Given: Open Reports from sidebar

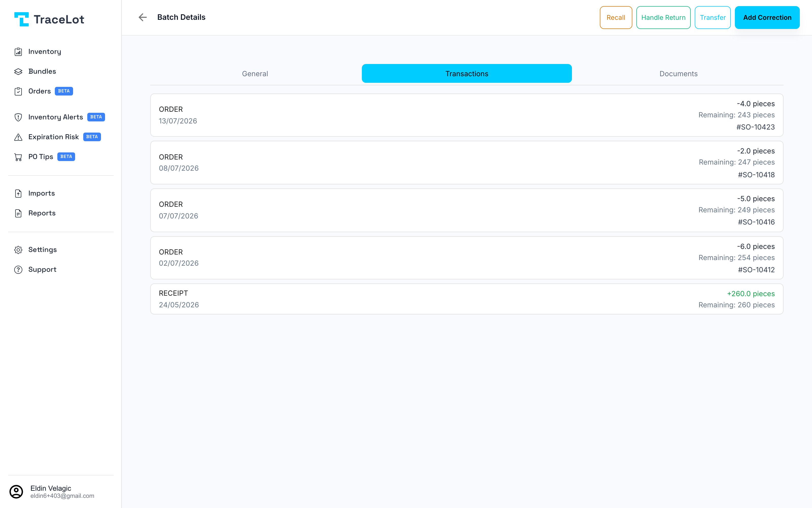Looking at the screenshot, I should [x=42, y=213].
